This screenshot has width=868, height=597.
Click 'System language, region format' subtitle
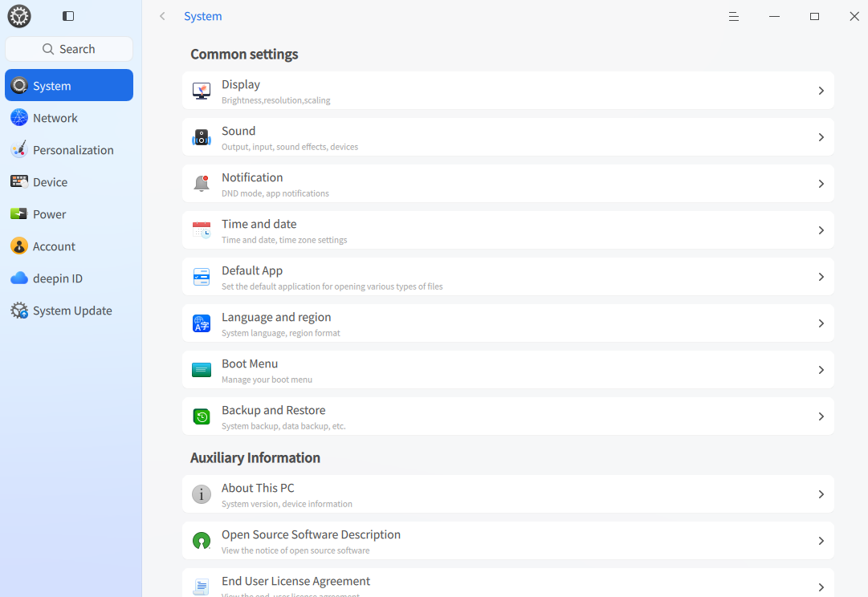281,333
